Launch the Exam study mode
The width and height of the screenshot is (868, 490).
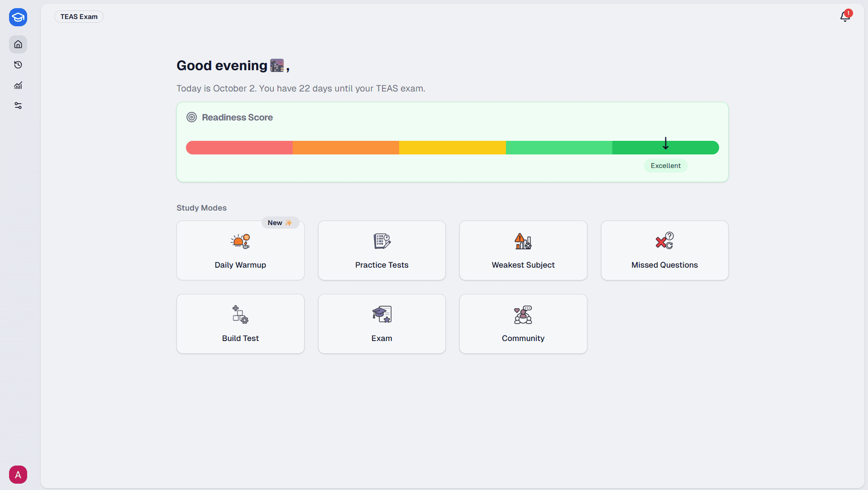382,324
